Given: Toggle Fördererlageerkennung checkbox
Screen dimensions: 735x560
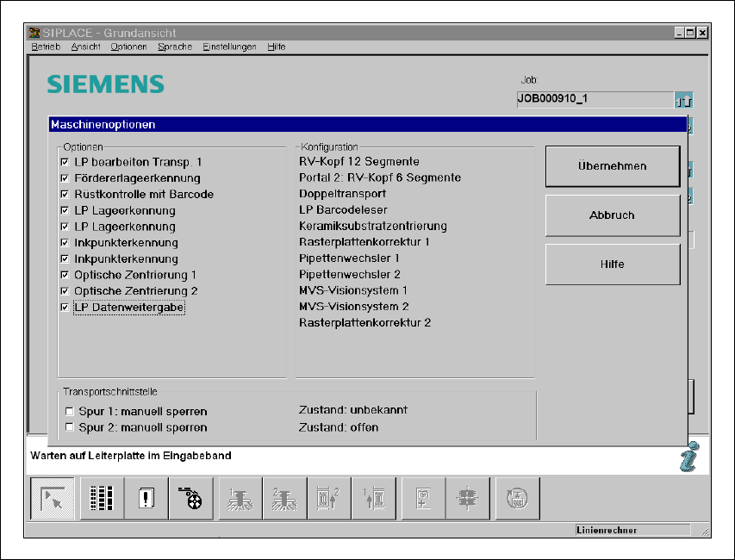Looking at the screenshot, I should point(65,178).
